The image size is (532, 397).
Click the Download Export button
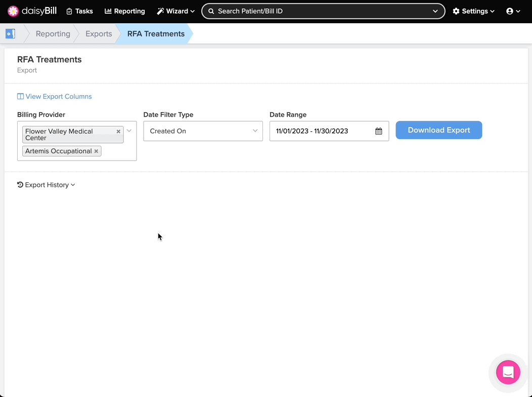click(438, 130)
